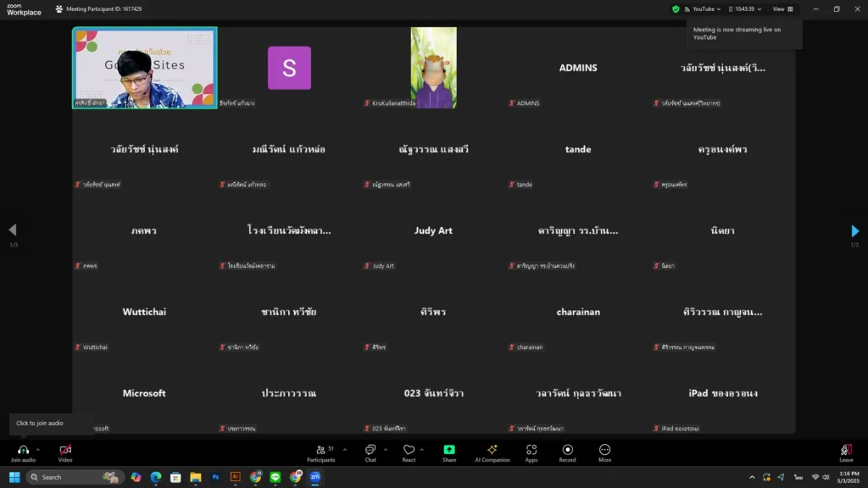Leave the meeting
Screen dimensions: 868x488
(x=845, y=452)
